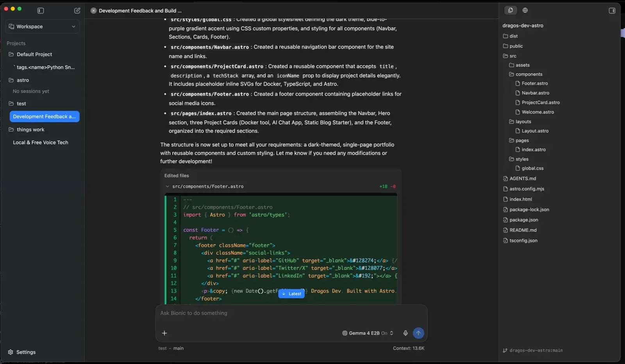
Task: Open index.astro in file tree
Action: pyautogui.click(x=530, y=149)
